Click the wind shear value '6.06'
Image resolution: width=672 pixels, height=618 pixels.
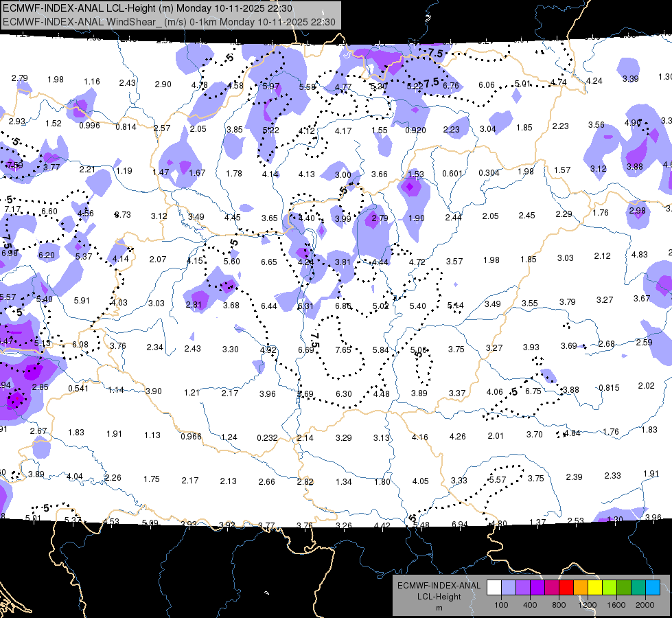tap(487, 85)
